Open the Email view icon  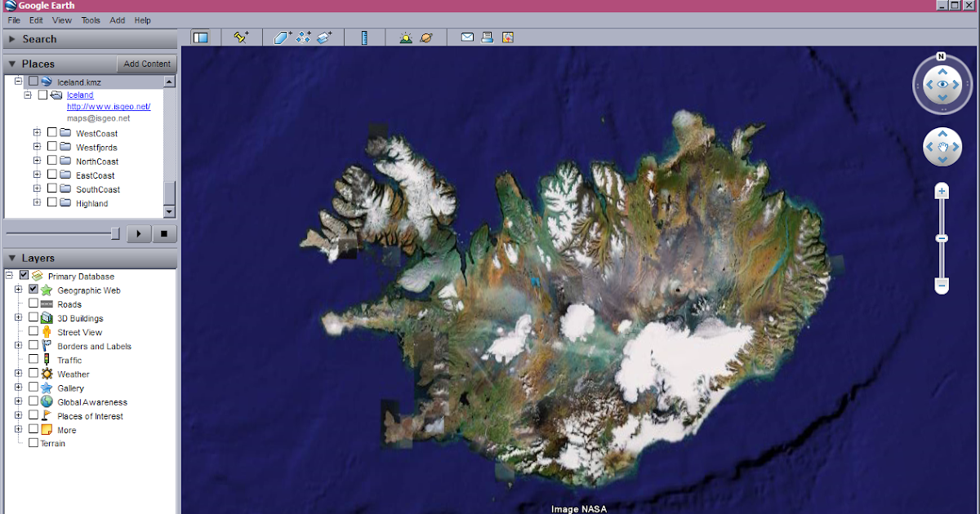tap(466, 37)
